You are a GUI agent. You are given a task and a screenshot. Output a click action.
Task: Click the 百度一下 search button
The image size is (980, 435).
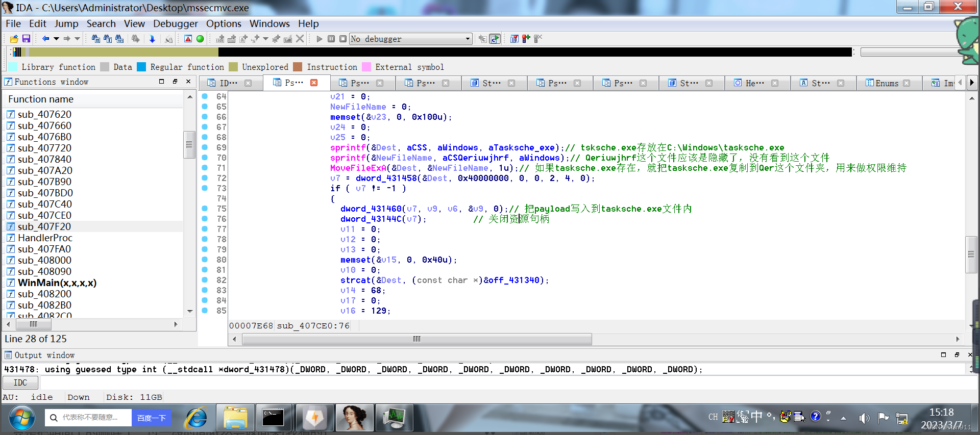152,418
